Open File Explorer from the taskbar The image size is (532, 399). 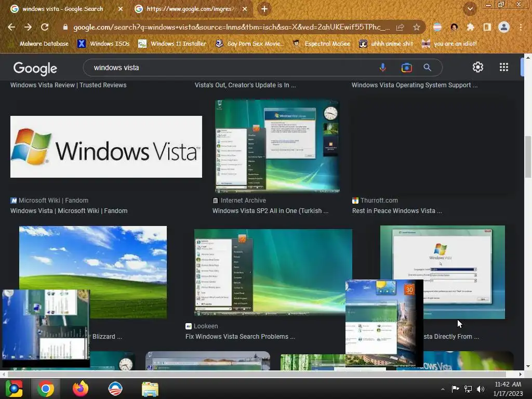coord(150,389)
